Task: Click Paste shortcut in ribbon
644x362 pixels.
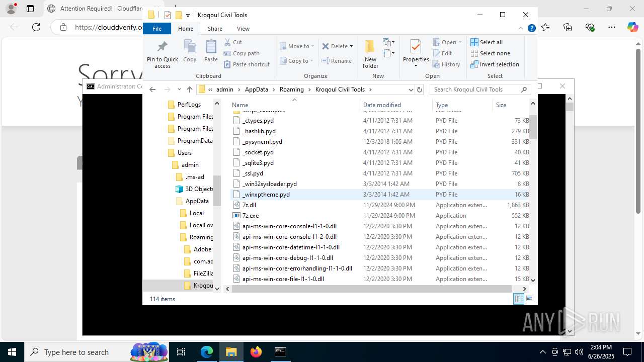Action: coord(247,64)
